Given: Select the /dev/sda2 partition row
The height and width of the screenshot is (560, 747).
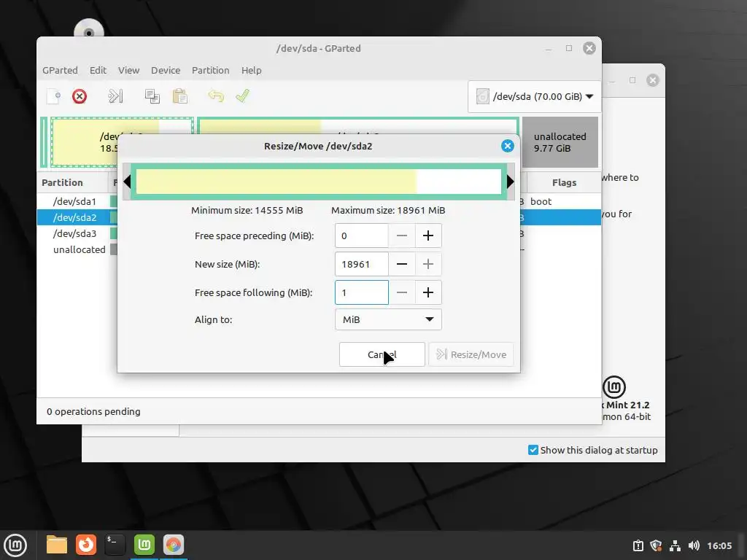Looking at the screenshot, I should click(x=75, y=217).
